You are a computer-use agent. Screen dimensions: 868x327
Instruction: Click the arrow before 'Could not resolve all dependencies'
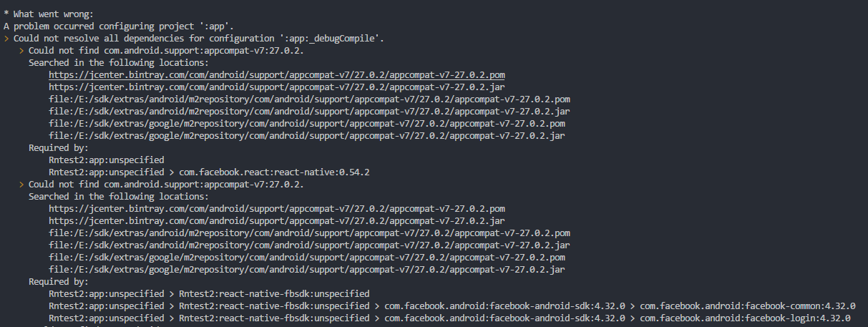click(6, 38)
